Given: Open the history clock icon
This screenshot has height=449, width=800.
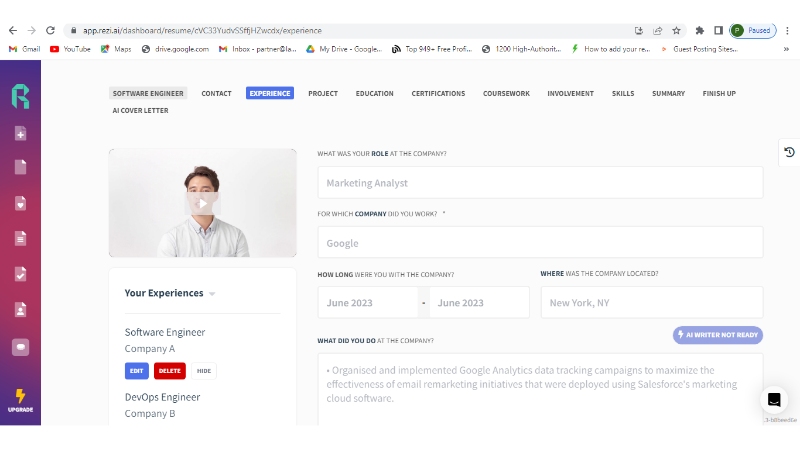Looking at the screenshot, I should pyautogui.click(x=789, y=152).
